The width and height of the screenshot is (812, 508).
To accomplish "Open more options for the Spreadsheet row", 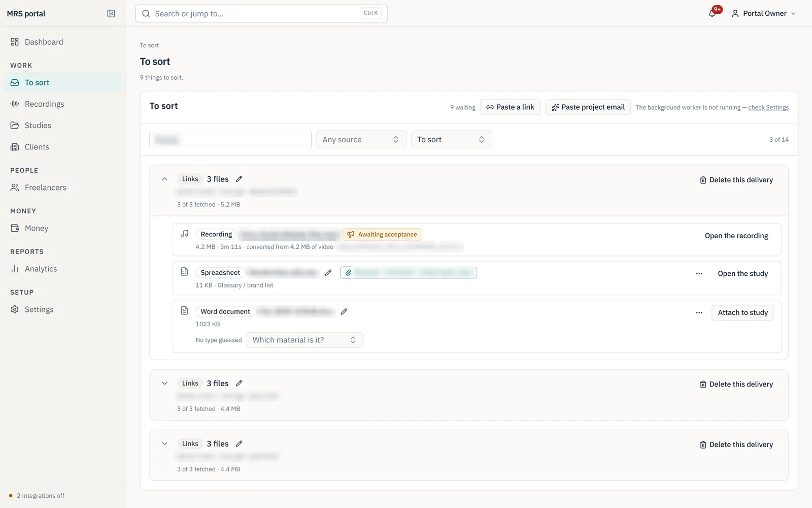I will tap(699, 274).
